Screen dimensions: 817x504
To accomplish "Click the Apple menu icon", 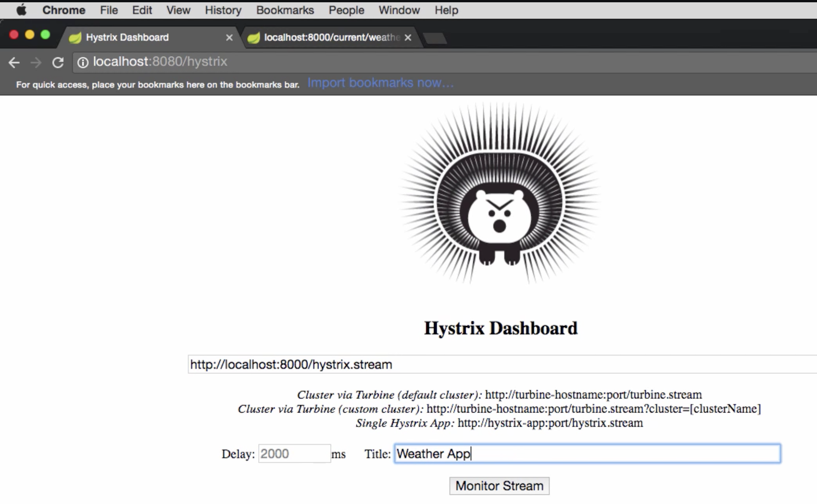I will pyautogui.click(x=21, y=10).
